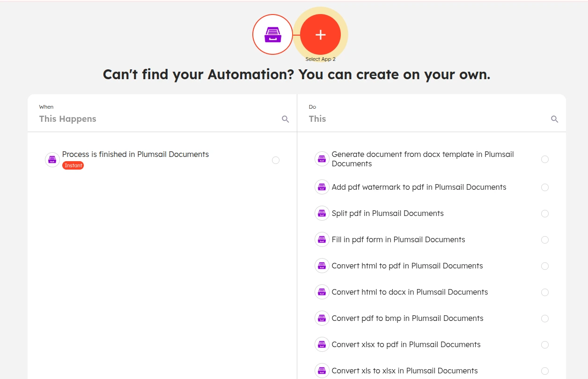The width and height of the screenshot is (588, 379).
Task: Click search icon in the When column
Action: click(286, 119)
